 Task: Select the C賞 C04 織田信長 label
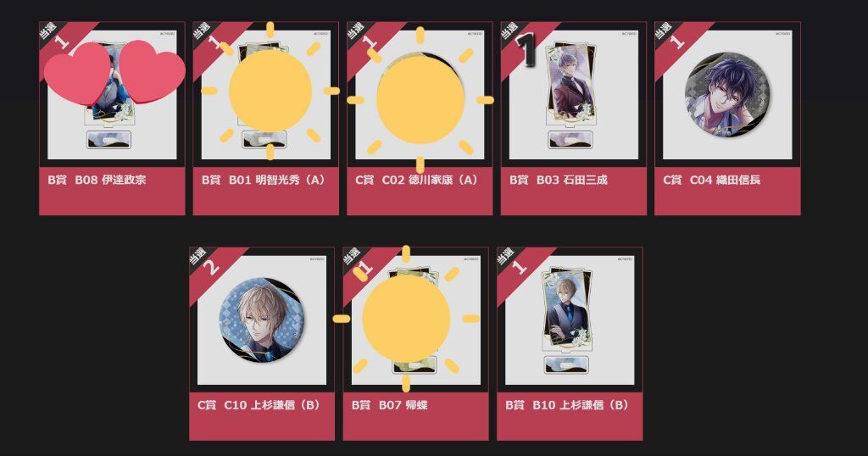tap(712, 180)
